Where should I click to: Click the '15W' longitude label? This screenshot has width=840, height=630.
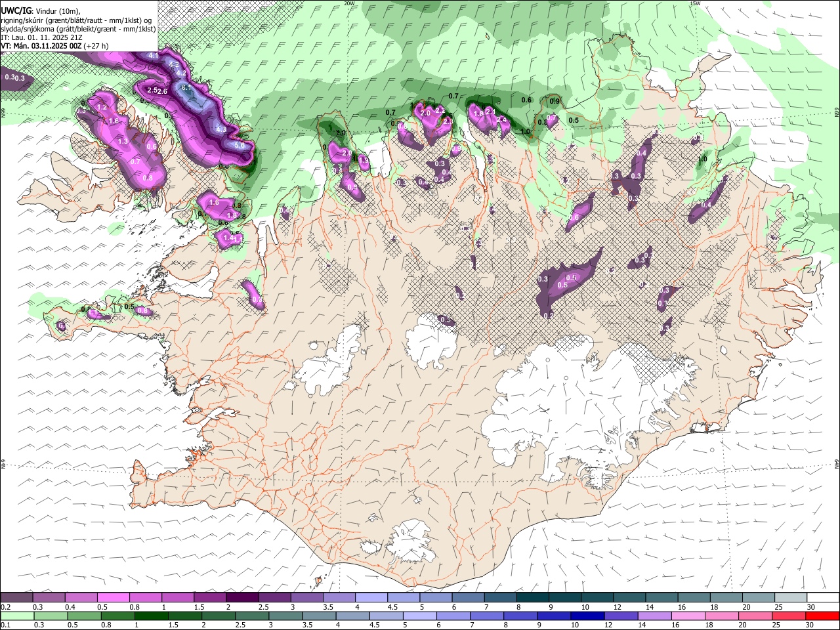[696, 3]
